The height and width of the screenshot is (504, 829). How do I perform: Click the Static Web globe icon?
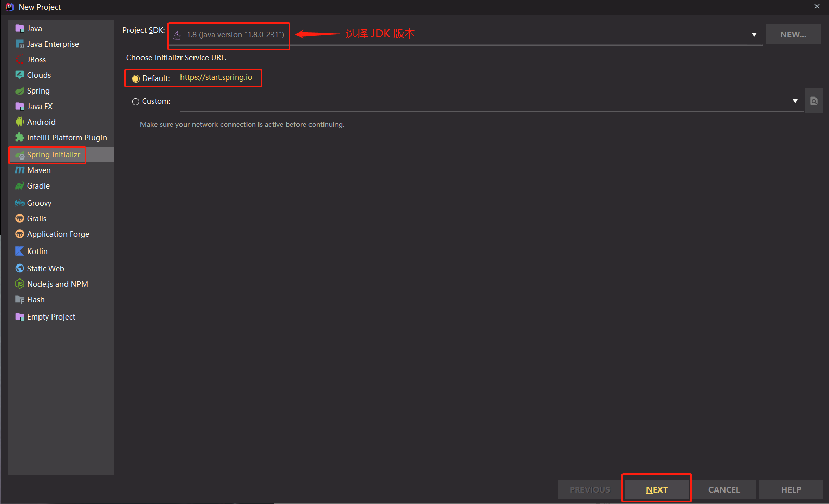pos(20,268)
